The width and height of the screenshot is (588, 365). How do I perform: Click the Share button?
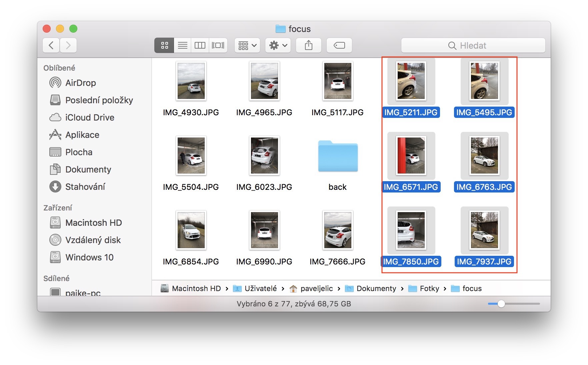pyautogui.click(x=309, y=45)
